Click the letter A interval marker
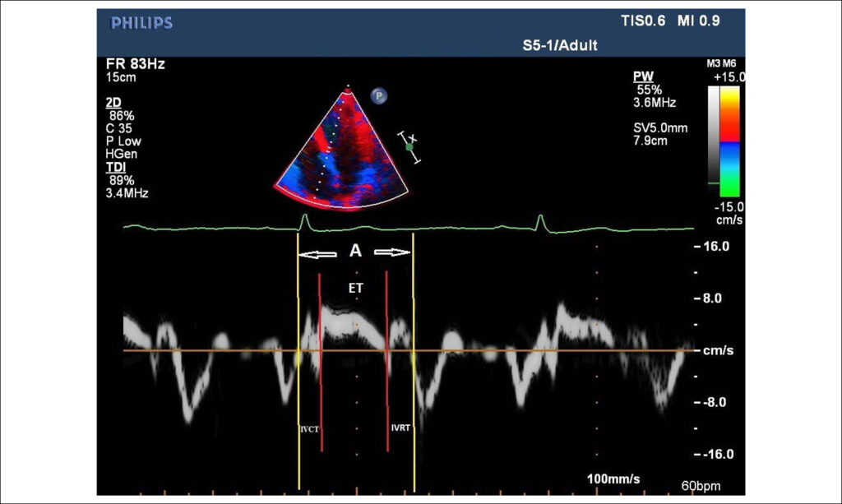 coord(355,251)
